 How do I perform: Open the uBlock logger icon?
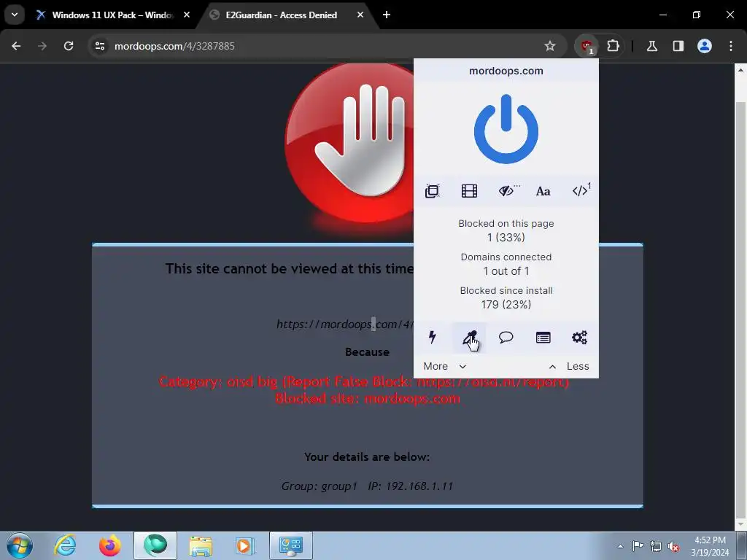coord(543,338)
